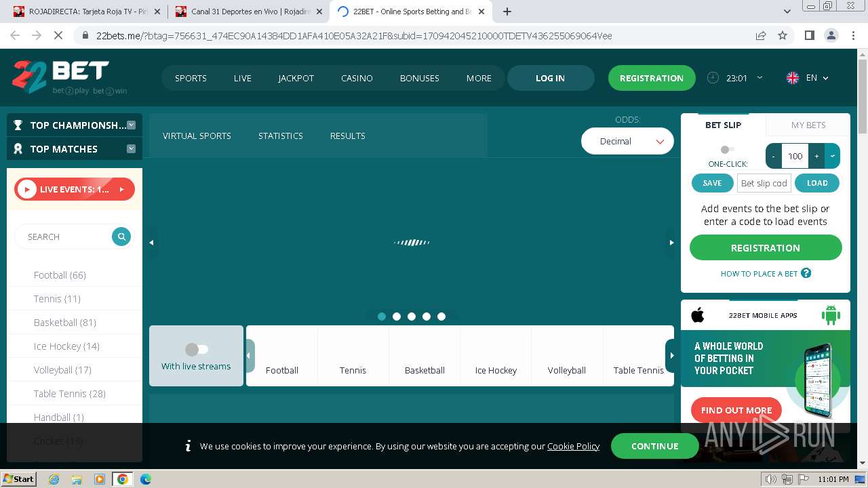Open File Explorer in the taskbar
The height and width of the screenshot is (488, 868).
point(77,479)
